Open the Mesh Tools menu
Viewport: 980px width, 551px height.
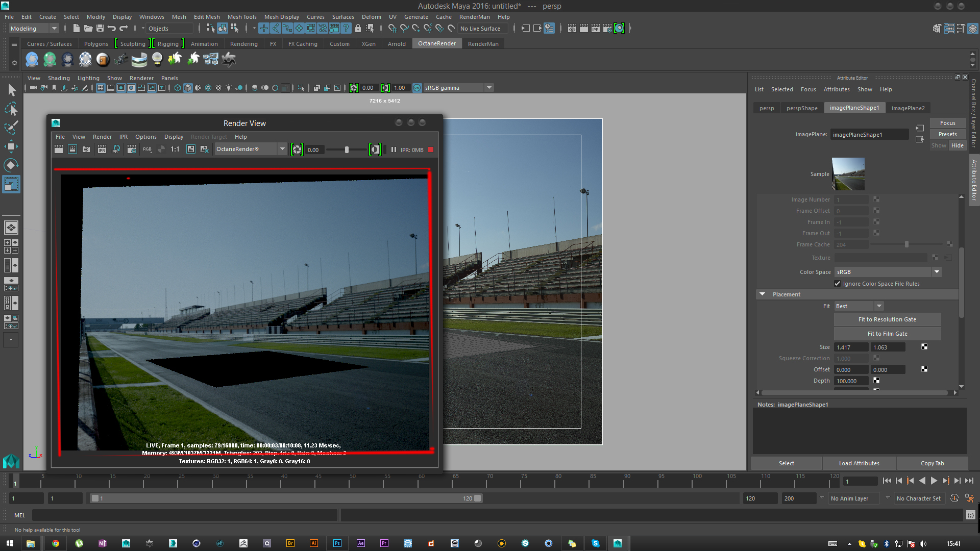click(242, 17)
